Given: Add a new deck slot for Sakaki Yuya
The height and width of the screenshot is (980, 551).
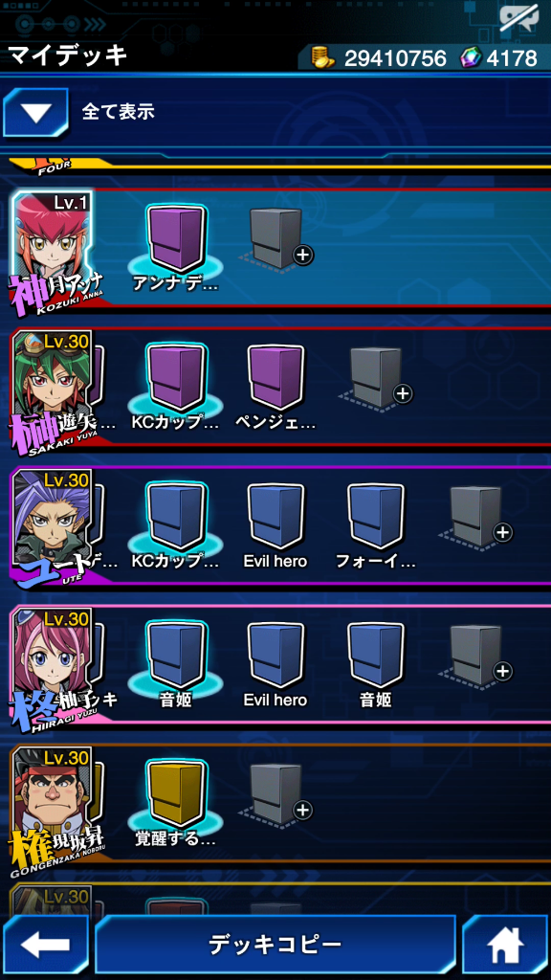Looking at the screenshot, I should [x=377, y=377].
